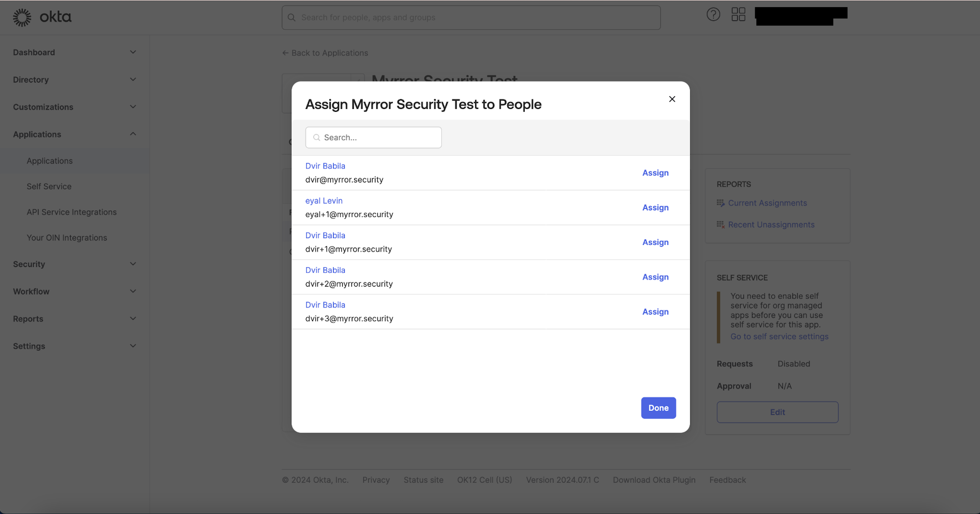Open the Status site footer link

tap(423, 480)
